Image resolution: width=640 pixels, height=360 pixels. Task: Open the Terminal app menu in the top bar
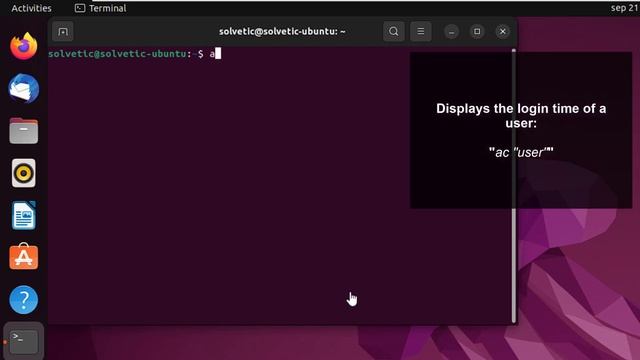[x=100, y=8]
